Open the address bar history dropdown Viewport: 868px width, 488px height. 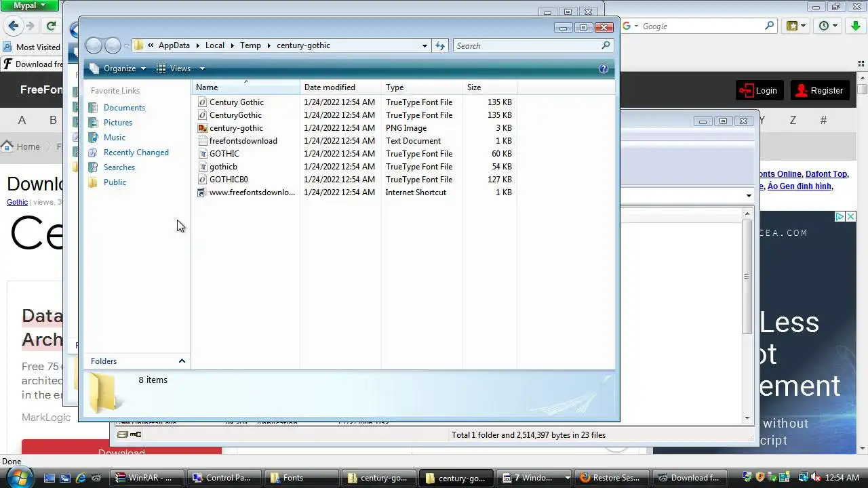[x=425, y=46]
